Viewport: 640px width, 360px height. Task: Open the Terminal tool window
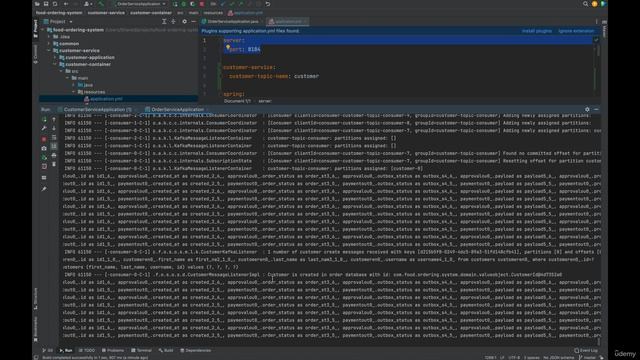tap(142, 350)
